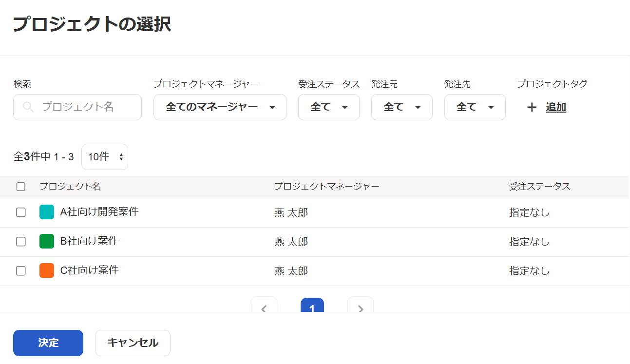The image size is (630, 364).
Task: Open the 受注ステータス filter dropdown
Action: [x=329, y=107]
